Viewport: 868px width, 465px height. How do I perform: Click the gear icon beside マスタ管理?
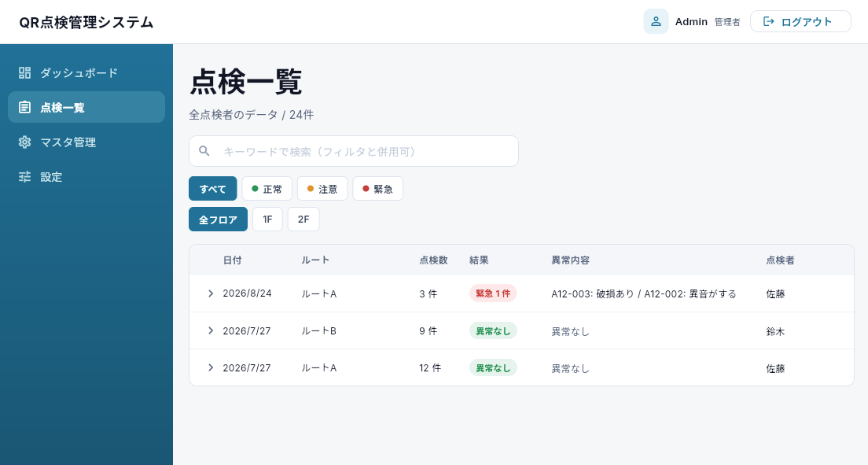tap(24, 142)
